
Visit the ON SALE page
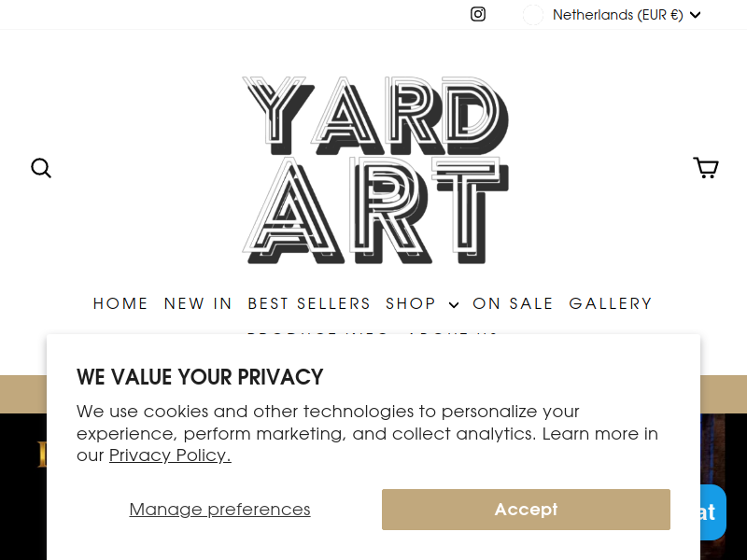[x=513, y=303]
